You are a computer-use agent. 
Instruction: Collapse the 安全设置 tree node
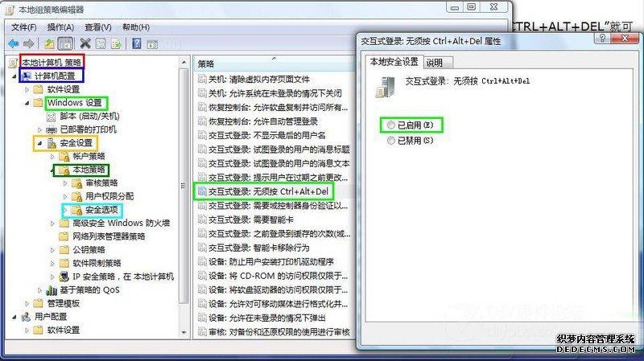tap(39, 144)
